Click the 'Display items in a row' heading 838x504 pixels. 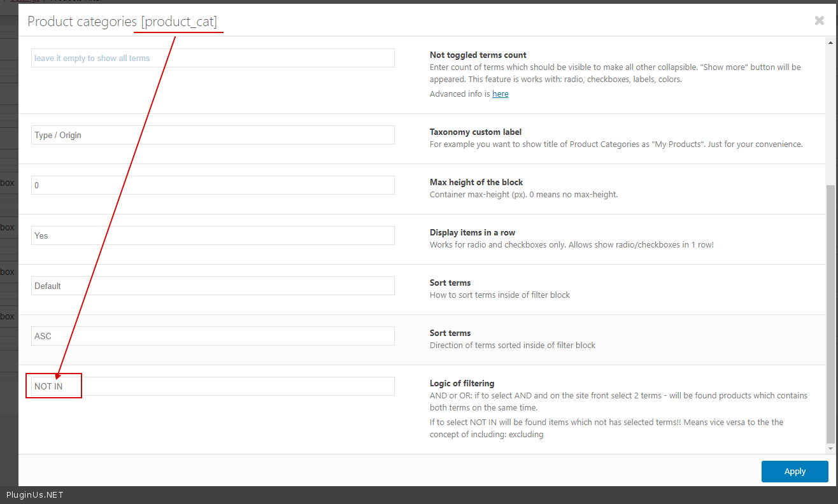[472, 233]
